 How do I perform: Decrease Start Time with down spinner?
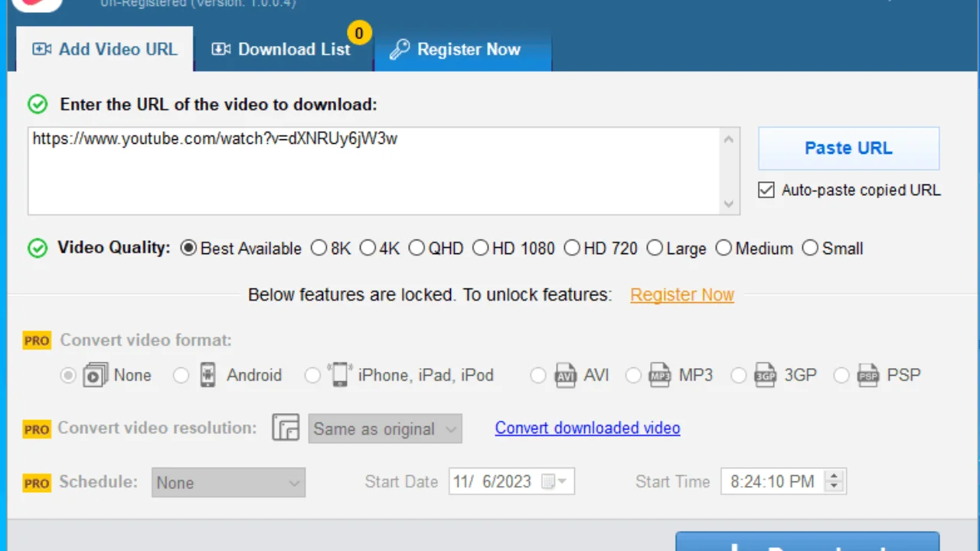point(834,487)
